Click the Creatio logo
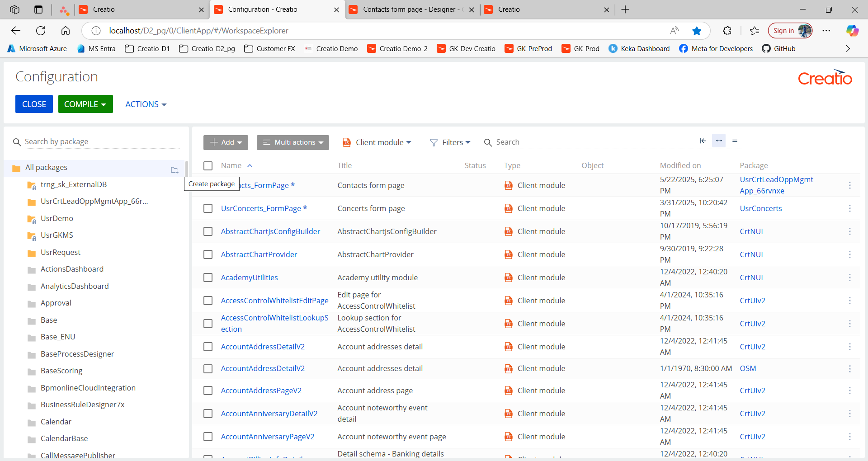Image resolution: width=868 pixels, height=461 pixels. coord(825,77)
